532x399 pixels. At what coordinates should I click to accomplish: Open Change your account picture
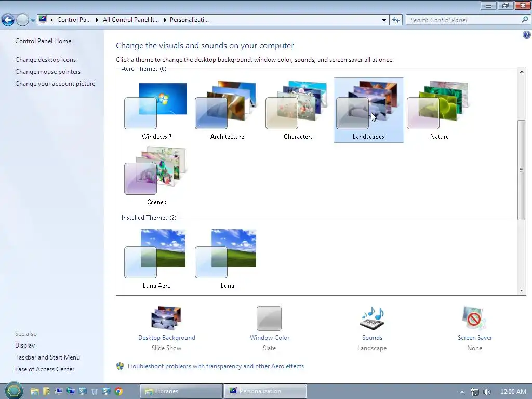55,84
